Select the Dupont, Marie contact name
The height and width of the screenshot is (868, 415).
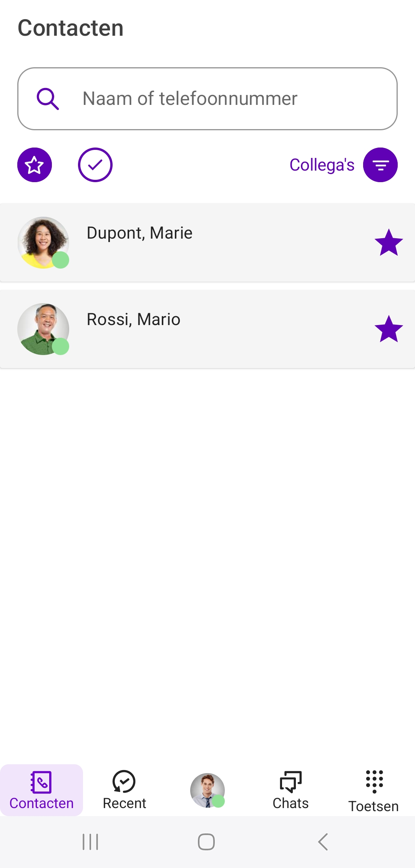pos(139,233)
